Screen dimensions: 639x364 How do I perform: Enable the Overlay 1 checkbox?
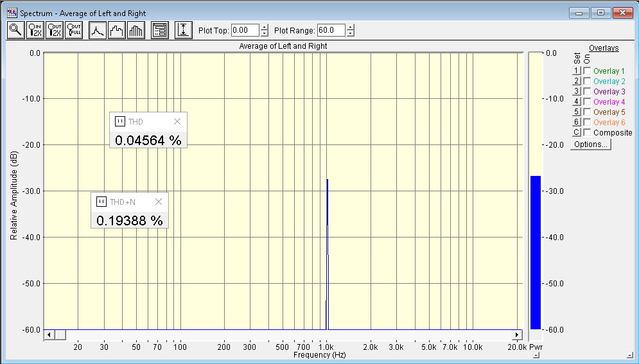587,71
